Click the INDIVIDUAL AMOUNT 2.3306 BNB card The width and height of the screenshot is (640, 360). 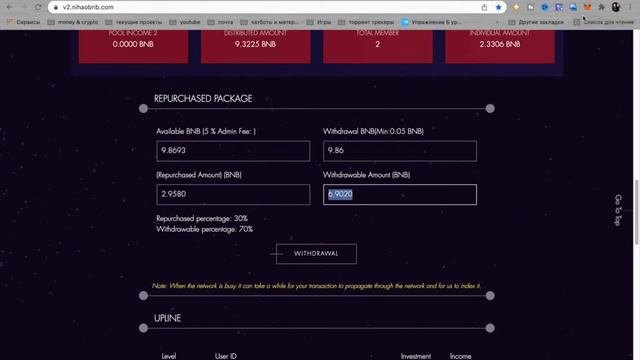pyautogui.click(x=500, y=46)
